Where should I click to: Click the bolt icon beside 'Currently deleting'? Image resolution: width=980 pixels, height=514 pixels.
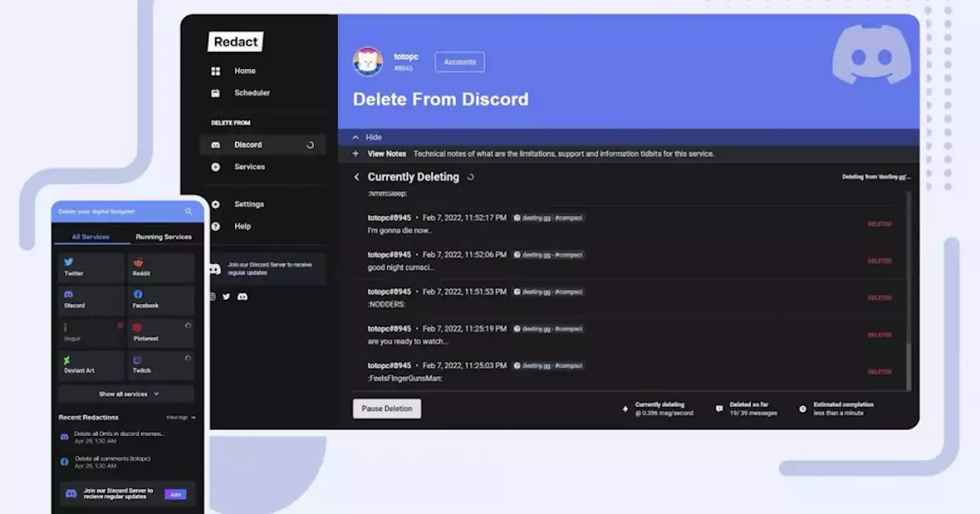click(626, 409)
